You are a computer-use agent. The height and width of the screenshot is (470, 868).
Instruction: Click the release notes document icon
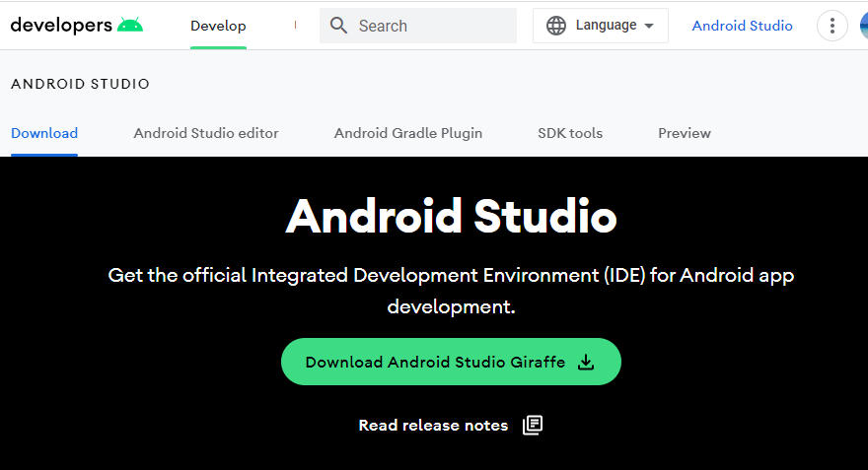533,425
